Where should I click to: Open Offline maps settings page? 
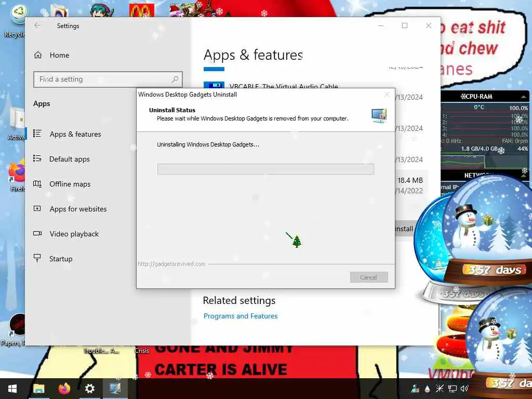click(70, 184)
